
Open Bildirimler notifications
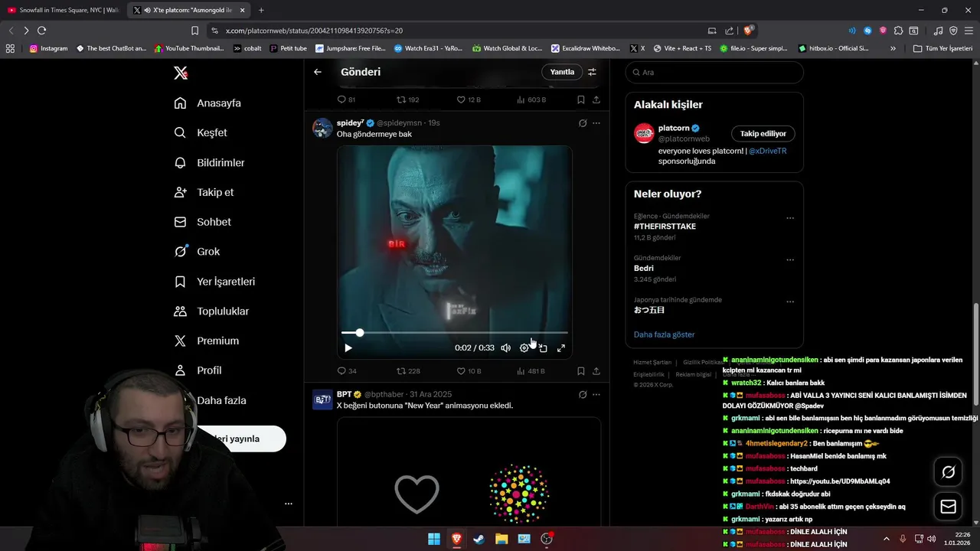(x=209, y=163)
